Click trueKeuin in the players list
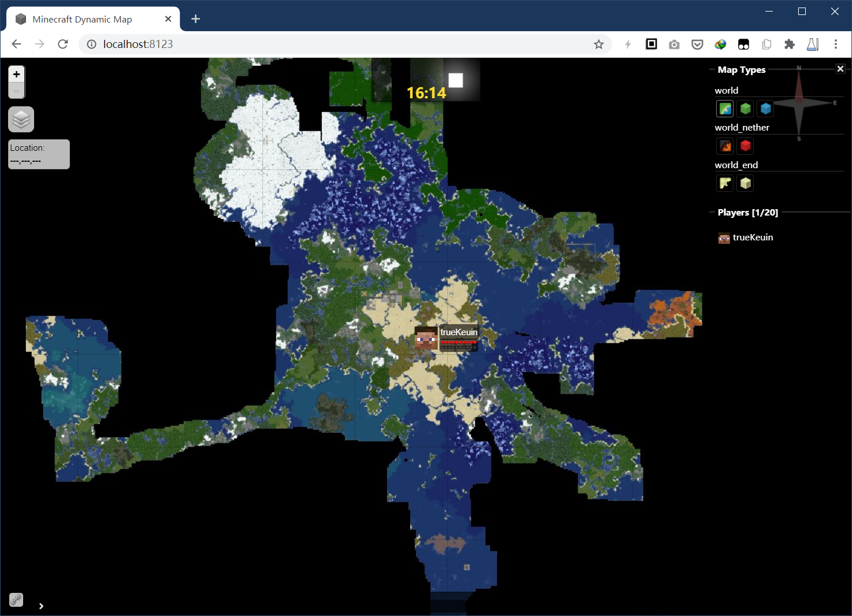Viewport: 852px width, 616px height. pos(753,238)
